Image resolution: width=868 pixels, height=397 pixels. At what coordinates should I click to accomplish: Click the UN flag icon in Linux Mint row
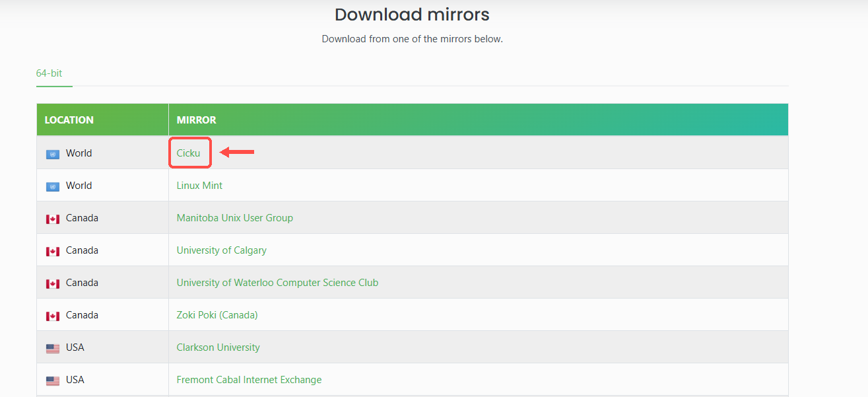coord(53,186)
